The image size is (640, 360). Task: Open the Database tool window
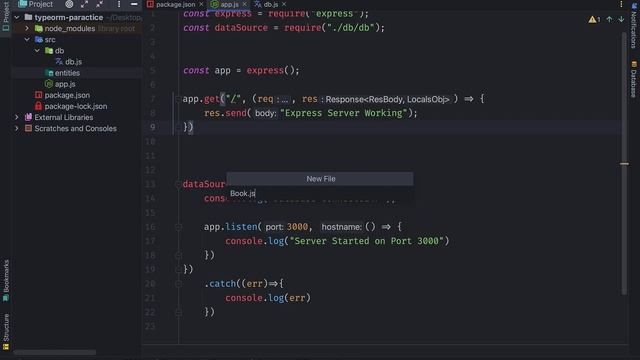(x=634, y=79)
